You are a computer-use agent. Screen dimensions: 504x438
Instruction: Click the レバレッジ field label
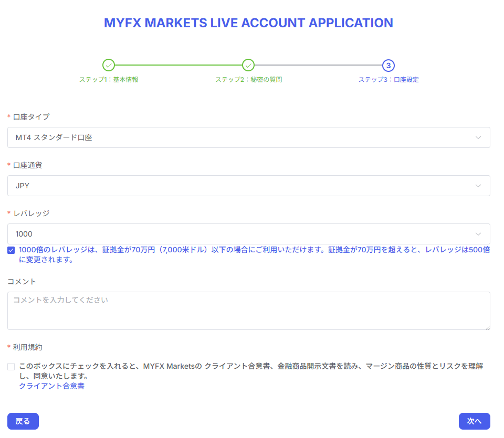(x=31, y=213)
